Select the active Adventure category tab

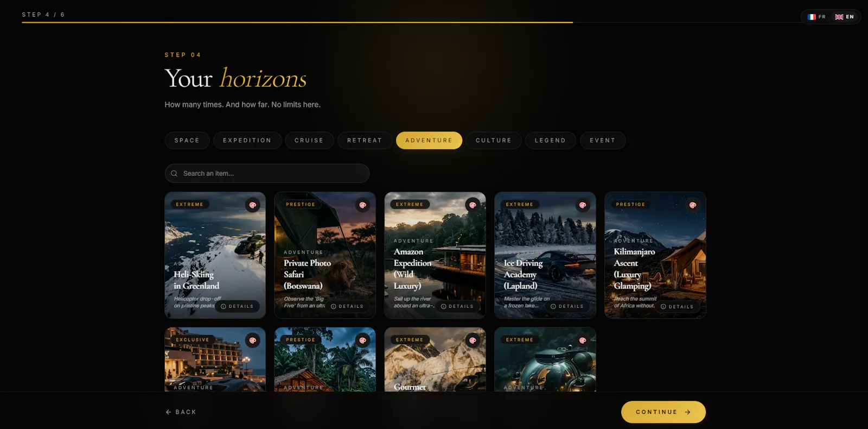pyautogui.click(x=429, y=141)
